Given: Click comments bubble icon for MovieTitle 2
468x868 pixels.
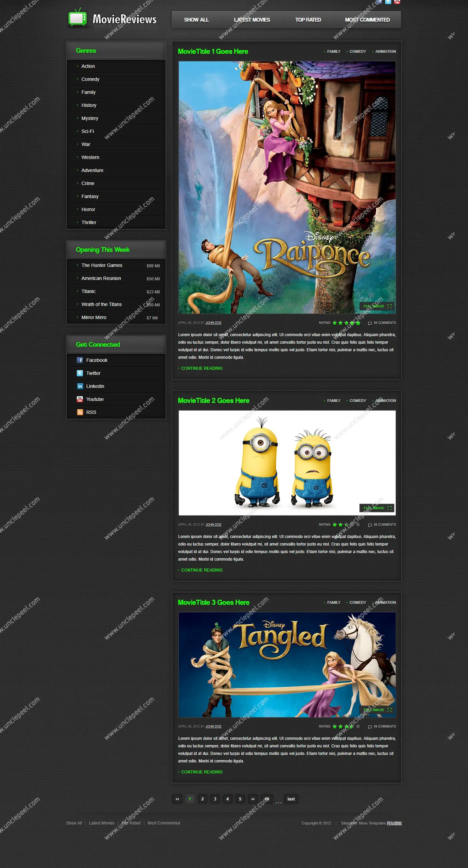Looking at the screenshot, I should pos(370,525).
